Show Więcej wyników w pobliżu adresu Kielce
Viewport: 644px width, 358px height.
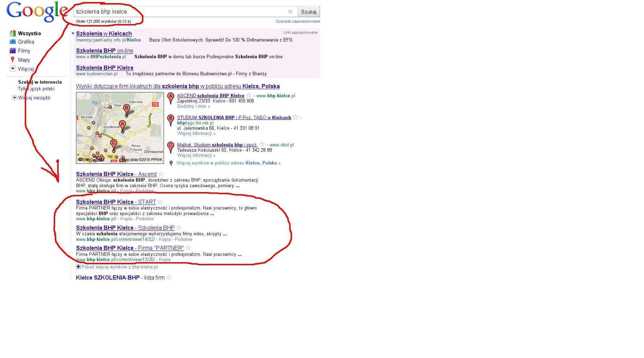[229, 163]
